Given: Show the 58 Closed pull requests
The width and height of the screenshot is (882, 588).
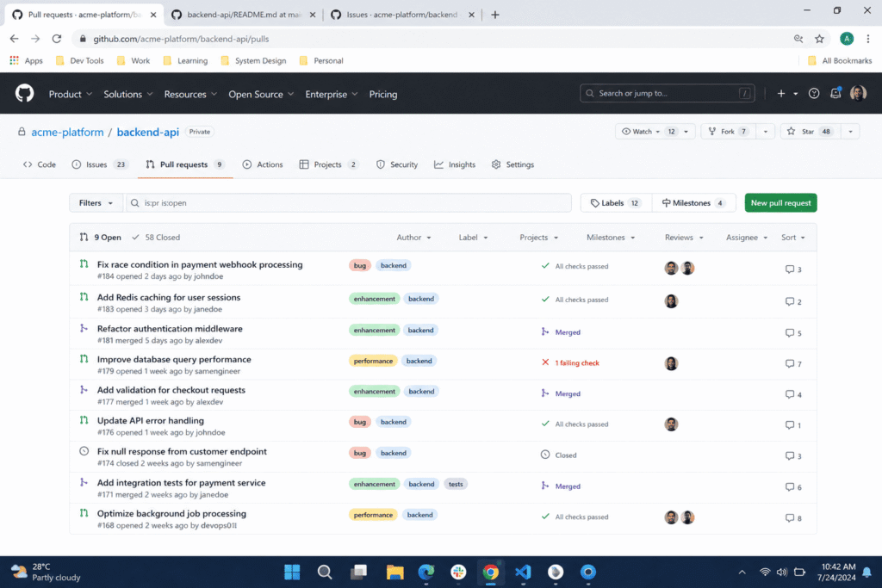Looking at the screenshot, I should [x=157, y=238].
